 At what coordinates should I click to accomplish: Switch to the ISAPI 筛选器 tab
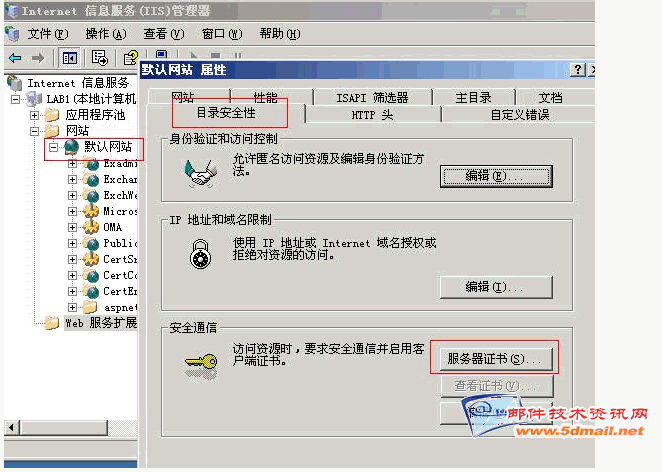pos(372,98)
